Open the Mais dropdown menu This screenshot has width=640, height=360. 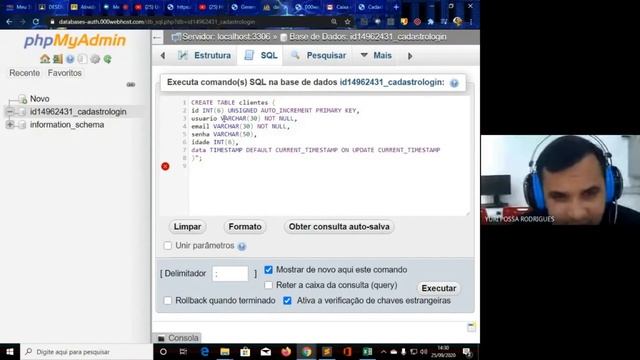(376, 56)
